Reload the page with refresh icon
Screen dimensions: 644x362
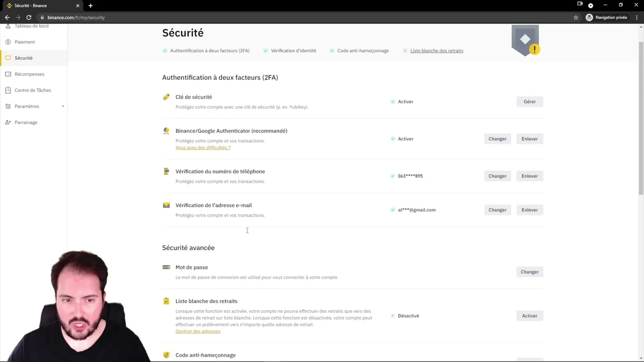(x=29, y=17)
